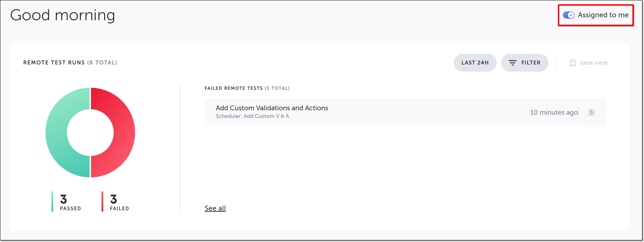
Task: Toggle the Assigned to me switch
Action: (568, 15)
